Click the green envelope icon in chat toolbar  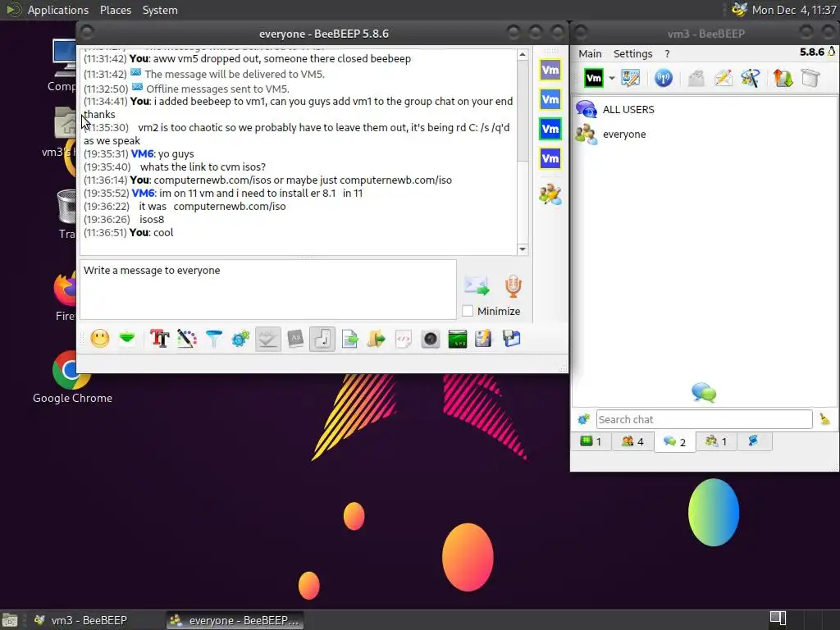[x=127, y=339]
